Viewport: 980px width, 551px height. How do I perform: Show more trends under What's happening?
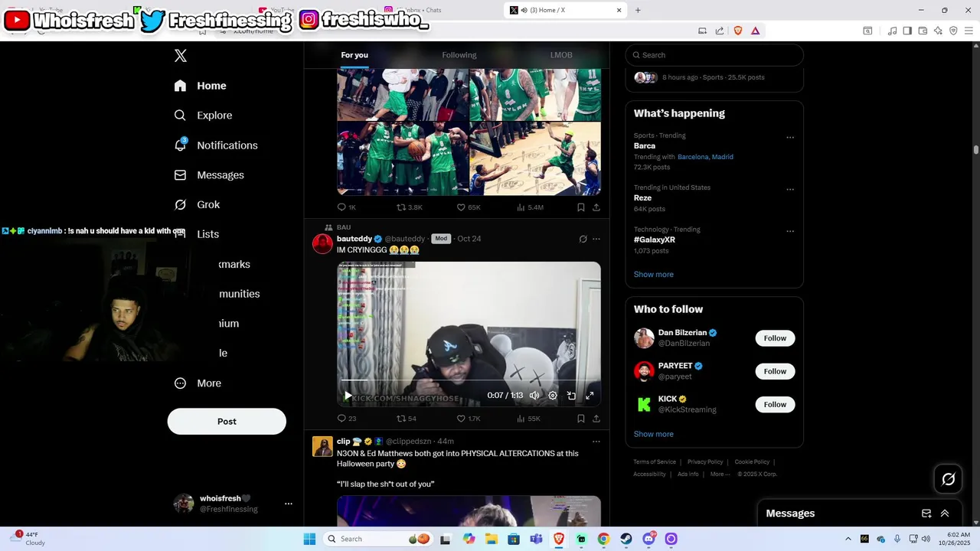click(x=654, y=275)
